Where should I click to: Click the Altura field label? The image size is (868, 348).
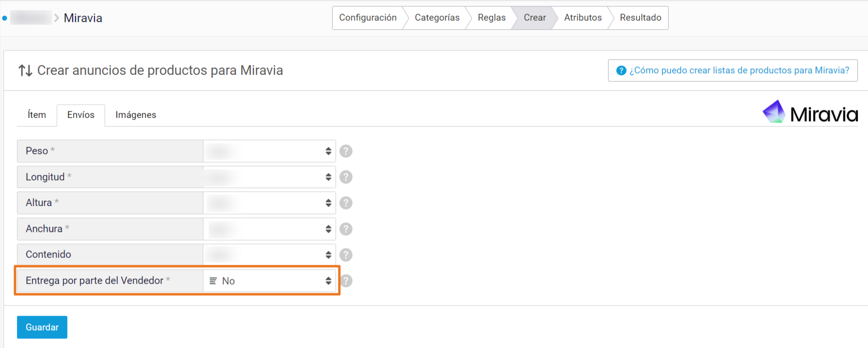(x=39, y=203)
